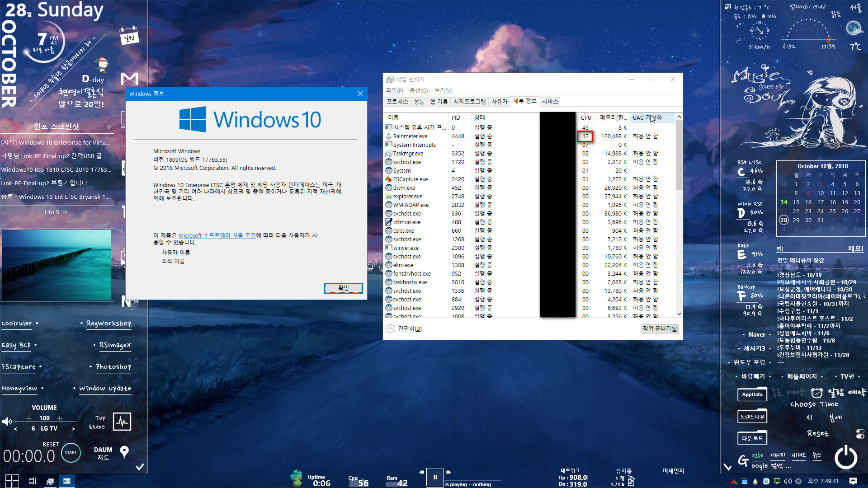The image size is (868, 488).
Task: Open the AppData folder shortcut
Action: coord(752,394)
